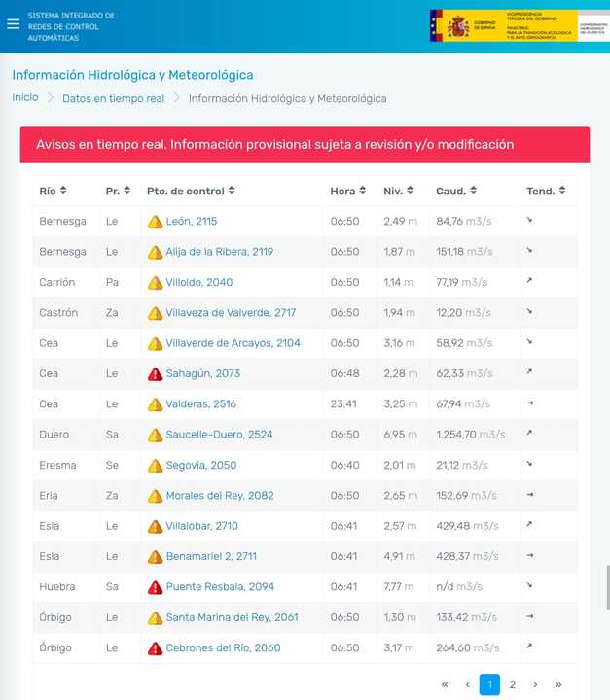
Task: Sort the table by Río column
Action: pyautogui.click(x=54, y=192)
